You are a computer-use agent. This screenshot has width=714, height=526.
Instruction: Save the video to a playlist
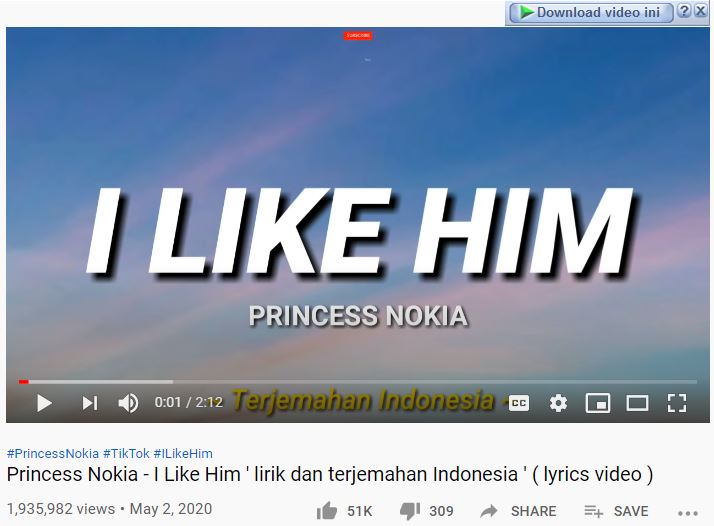[616, 511]
